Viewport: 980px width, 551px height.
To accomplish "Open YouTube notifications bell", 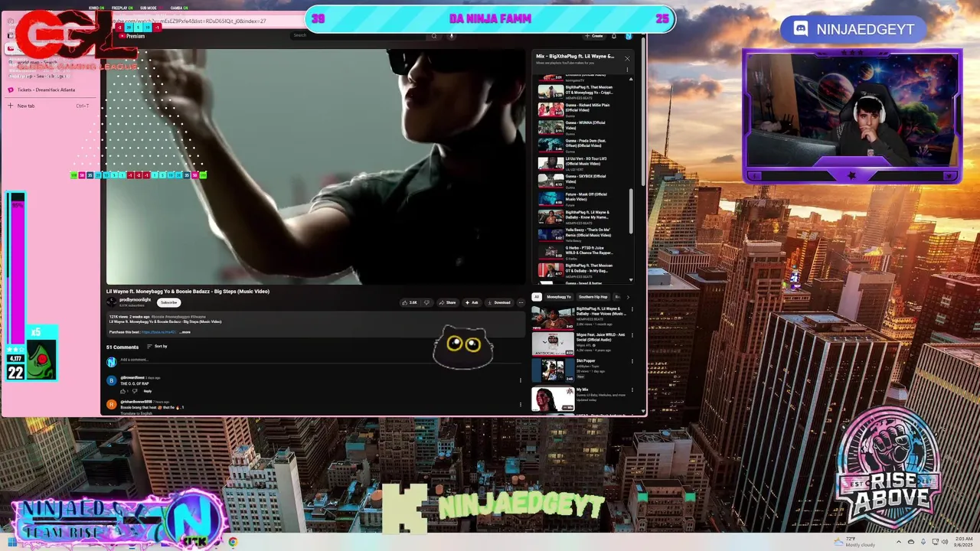I will click(x=613, y=36).
